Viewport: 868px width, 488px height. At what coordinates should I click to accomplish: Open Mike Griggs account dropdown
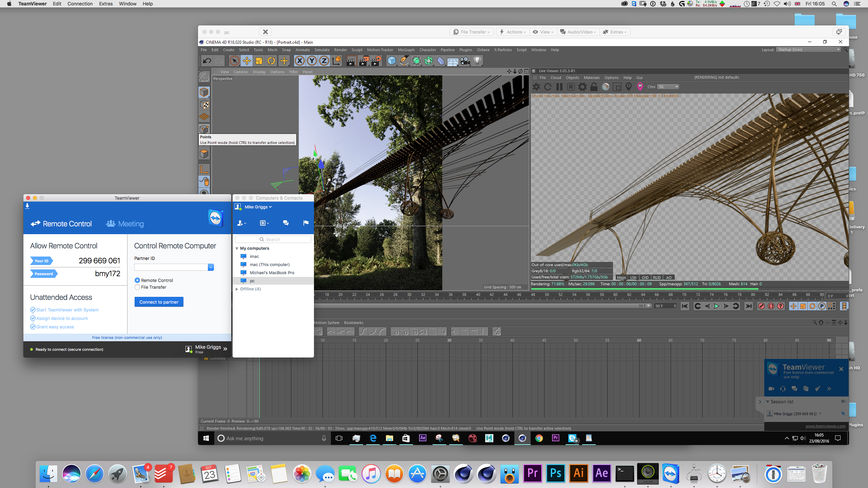point(258,207)
